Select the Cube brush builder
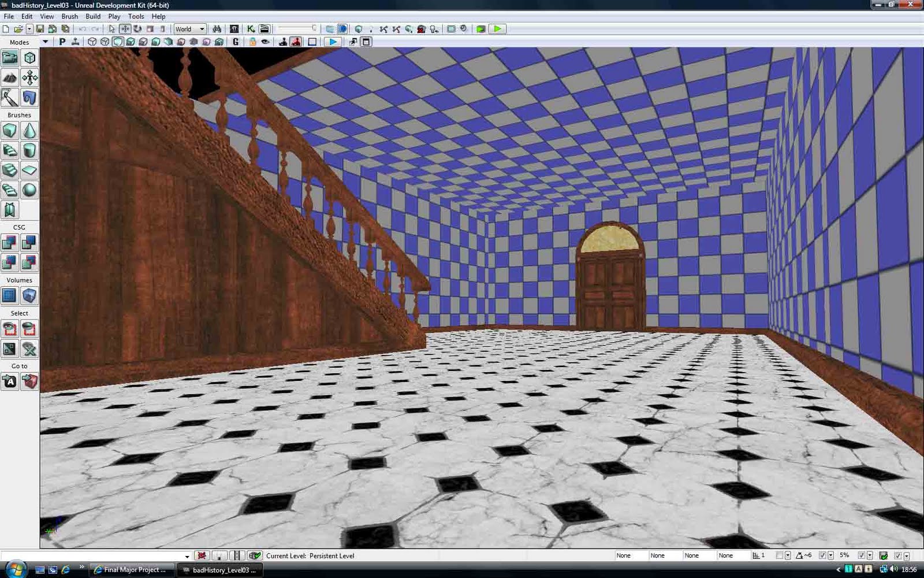The width and height of the screenshot is (924, 578). pos(10,131)
